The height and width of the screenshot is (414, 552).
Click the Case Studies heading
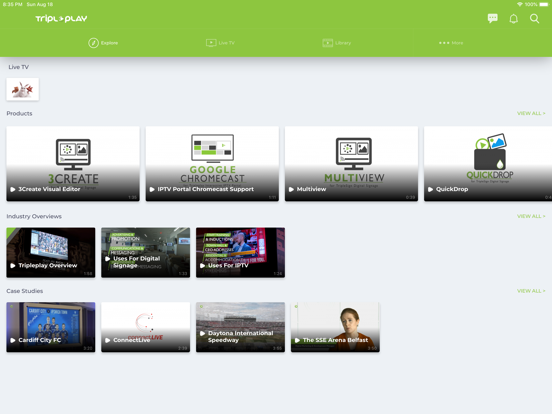pyautogui.click(x=25, y=291)
